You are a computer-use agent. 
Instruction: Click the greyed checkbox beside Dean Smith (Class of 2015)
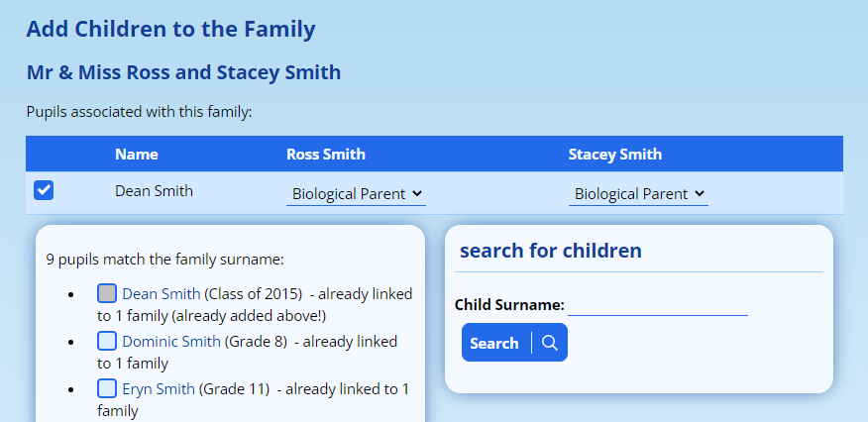[x=107, y=293]
